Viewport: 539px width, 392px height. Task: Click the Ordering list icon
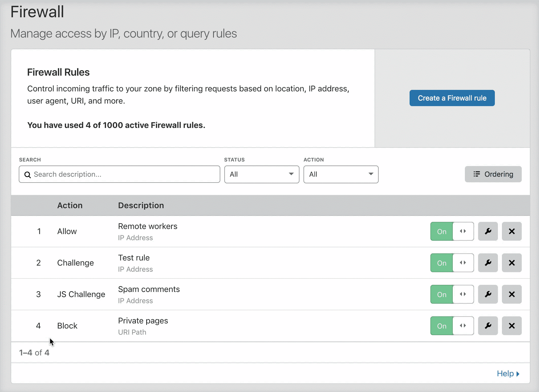pyautogui.click(x=477, y=174)
